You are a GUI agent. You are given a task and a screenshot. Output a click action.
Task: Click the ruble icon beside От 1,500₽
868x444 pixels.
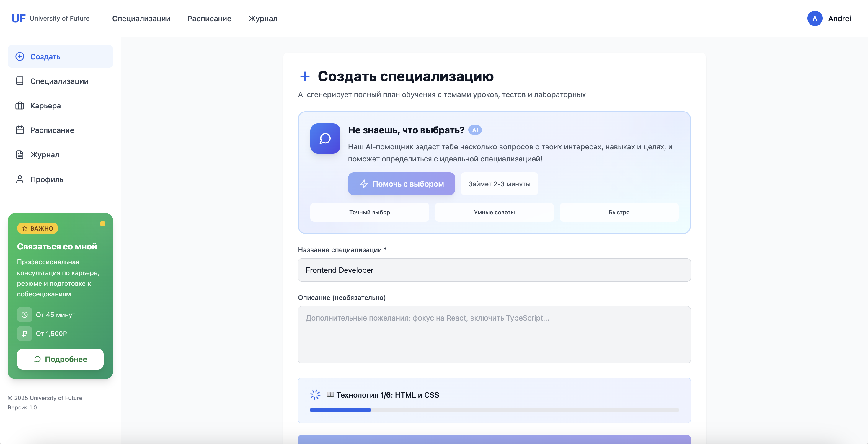[25, 334]
